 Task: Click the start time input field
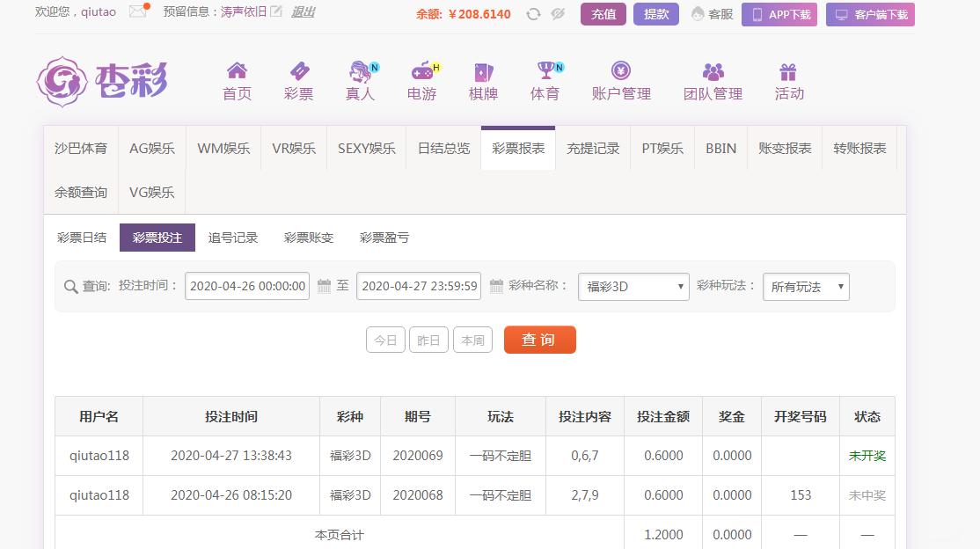(247, 286)
